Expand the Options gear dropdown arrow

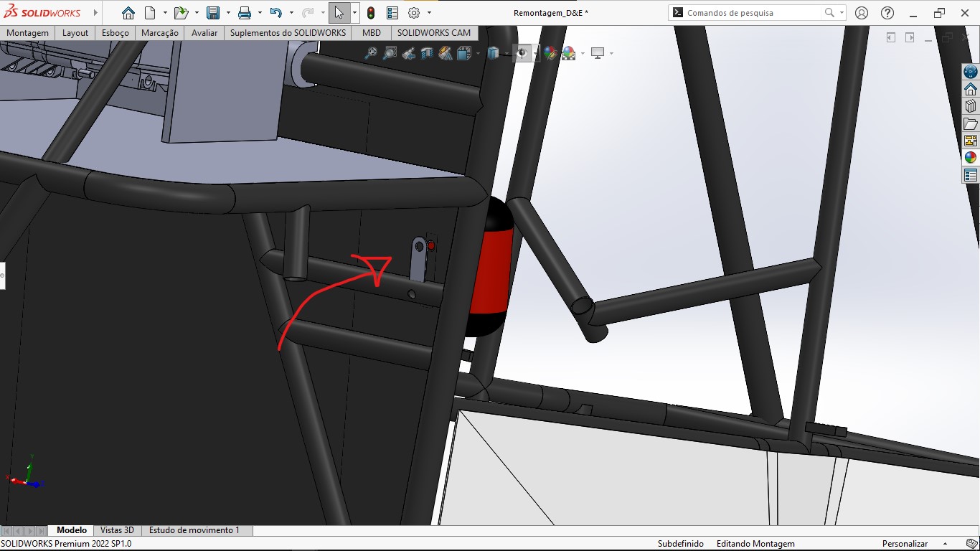[429, 13]
